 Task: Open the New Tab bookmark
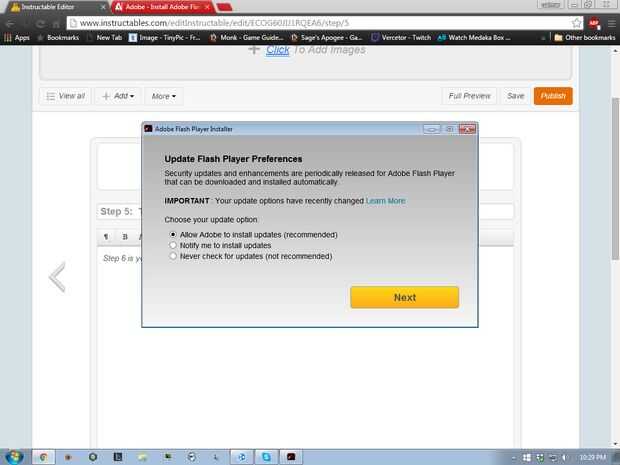tap(105, 38)
